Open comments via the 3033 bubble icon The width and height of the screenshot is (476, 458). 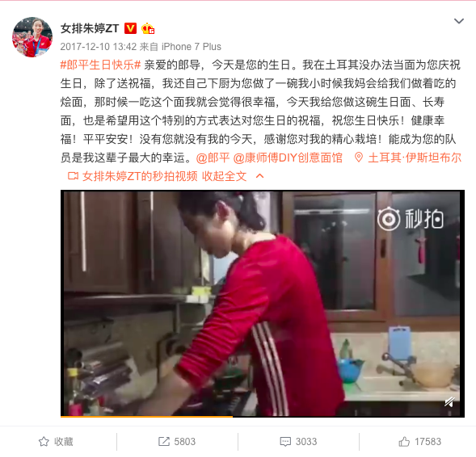[x=298, y=442]
